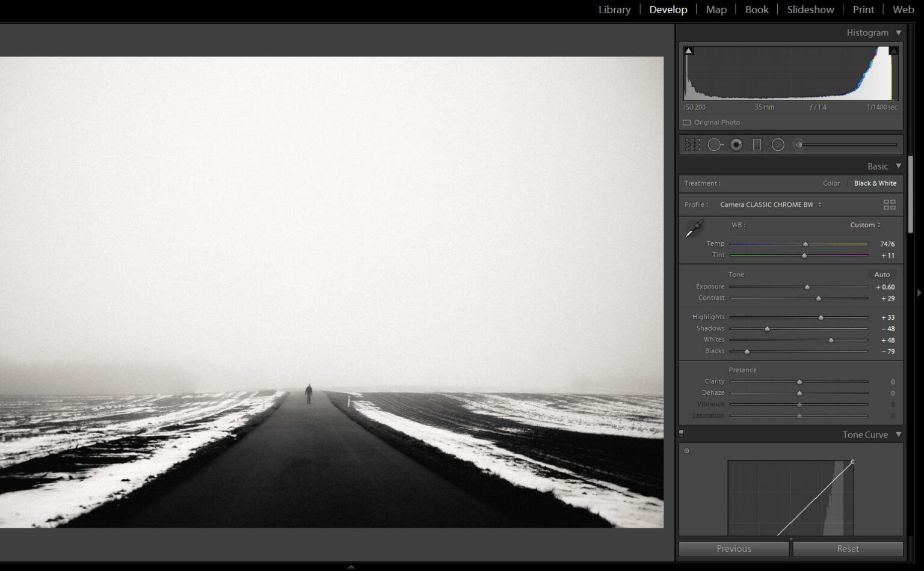Open the profile browser grid icon

pyautogui.click(x=889, y=204)
